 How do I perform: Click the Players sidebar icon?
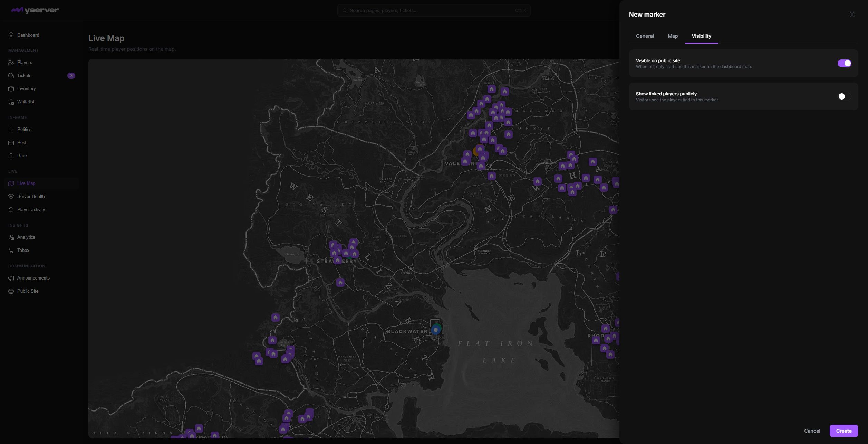point(11,62)
